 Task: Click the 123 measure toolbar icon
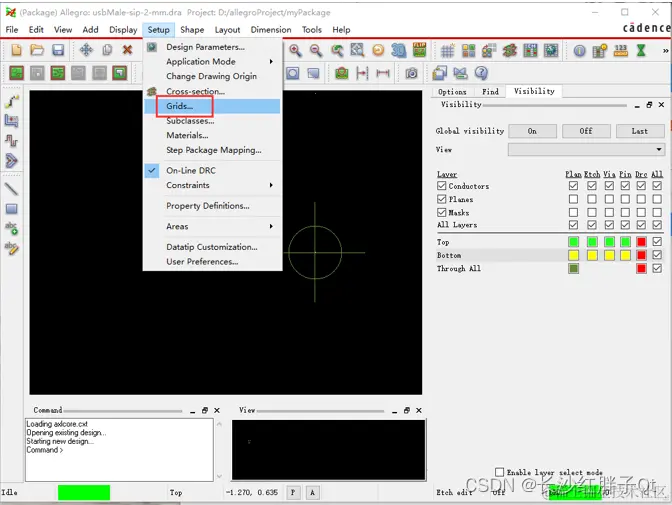click(621, 51)
